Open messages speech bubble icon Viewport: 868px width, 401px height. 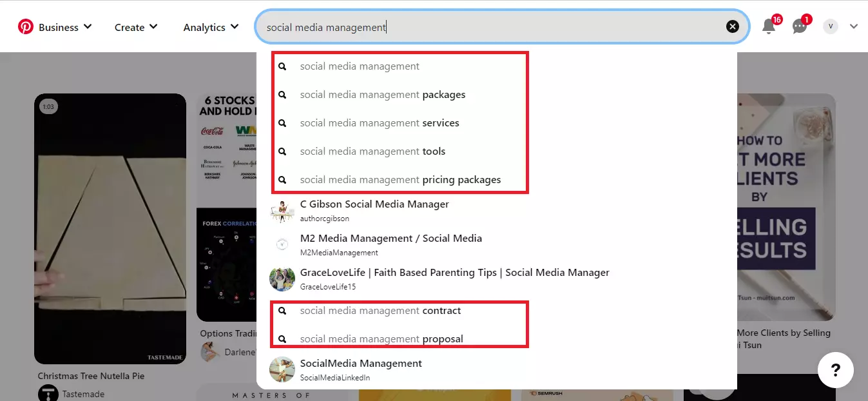click(x=800, y=26)
